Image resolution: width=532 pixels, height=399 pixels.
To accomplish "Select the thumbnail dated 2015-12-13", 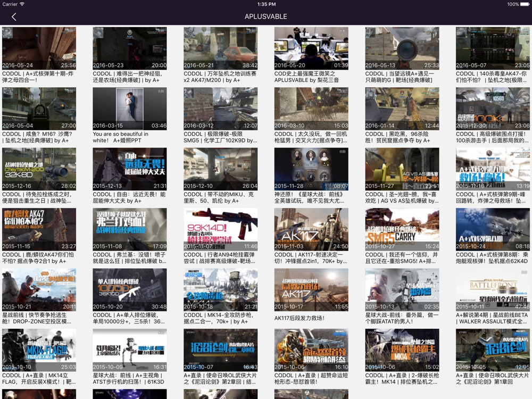I will pos(130,169).
